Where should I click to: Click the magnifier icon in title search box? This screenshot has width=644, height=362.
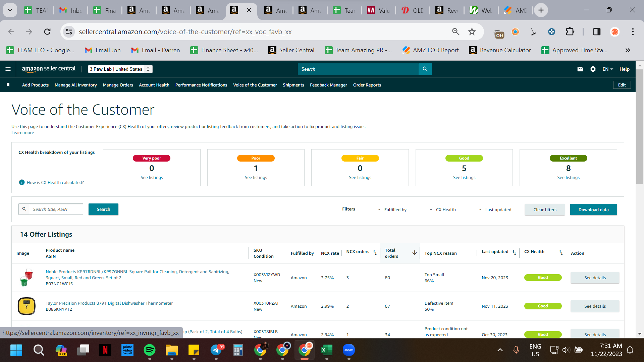(24, 209)
